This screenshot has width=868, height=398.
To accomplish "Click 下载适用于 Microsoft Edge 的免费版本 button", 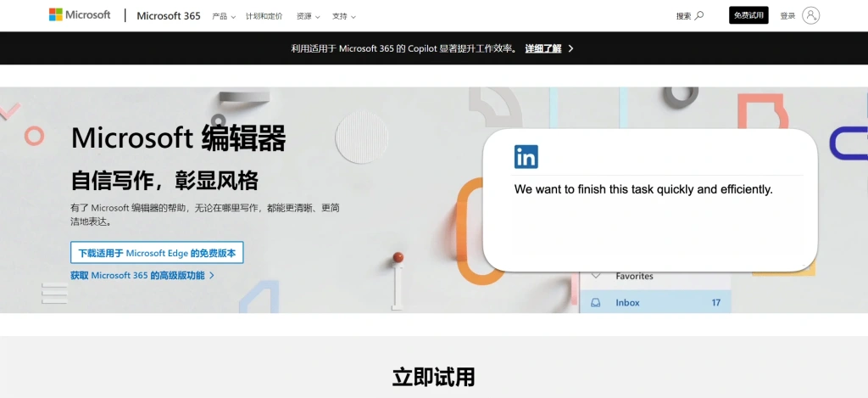I will 157,253.
